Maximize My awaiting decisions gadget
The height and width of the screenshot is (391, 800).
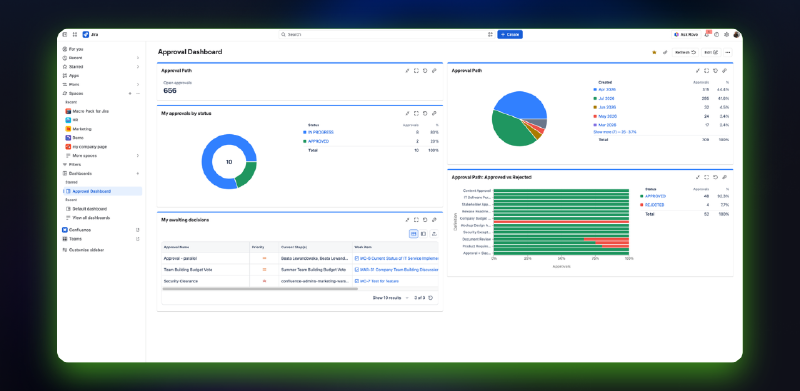click(416, 220)
